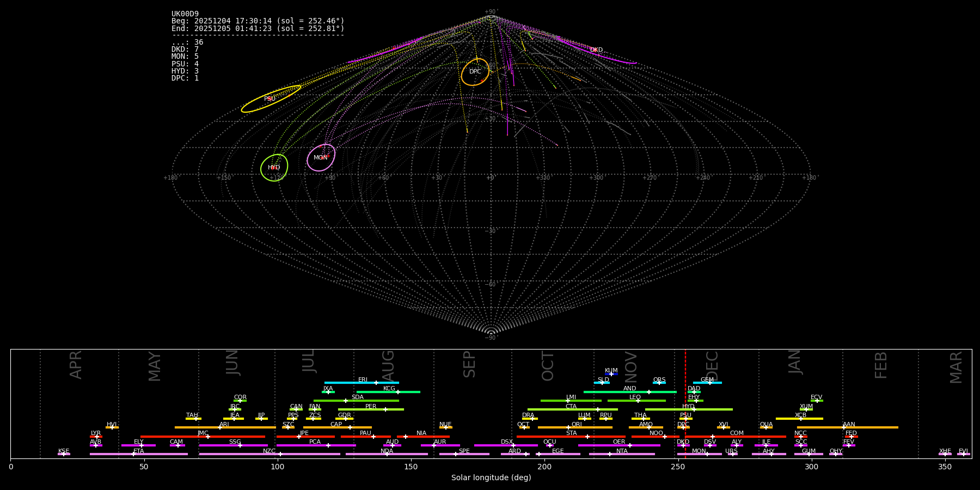This screenshot has width=980, height=490.
Task: Click the 'DKD: 7' legend entry
Action: point(185,50)
